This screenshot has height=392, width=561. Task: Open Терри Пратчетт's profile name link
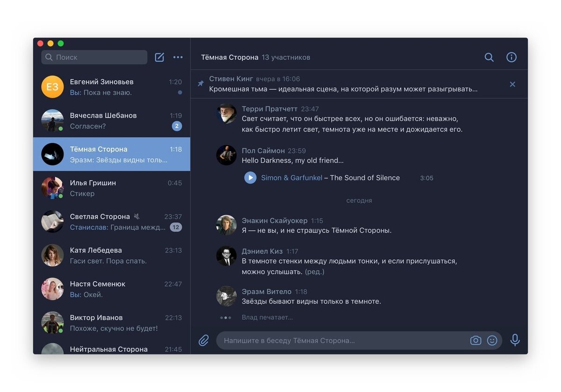(270, 109)
